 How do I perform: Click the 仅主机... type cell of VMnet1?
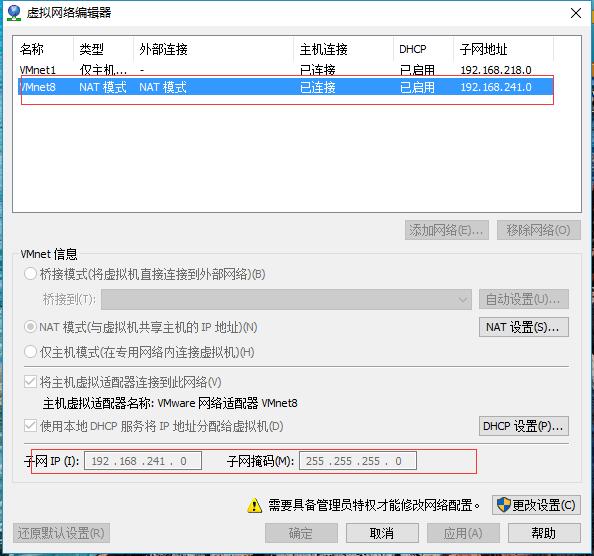pos(103,70)
